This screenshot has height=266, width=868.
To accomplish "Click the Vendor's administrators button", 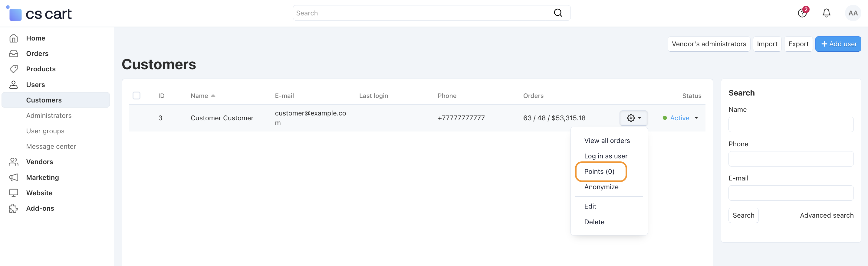I will click(709, 44).
